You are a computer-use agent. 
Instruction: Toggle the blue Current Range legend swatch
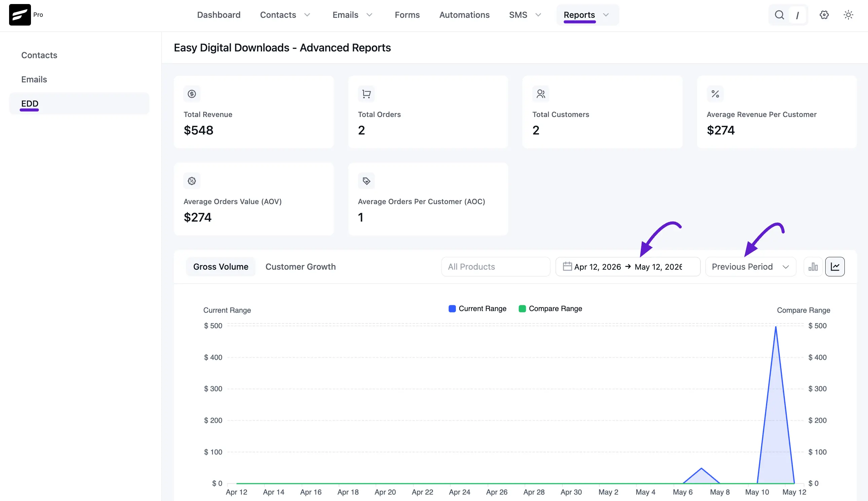click(452, 308)
